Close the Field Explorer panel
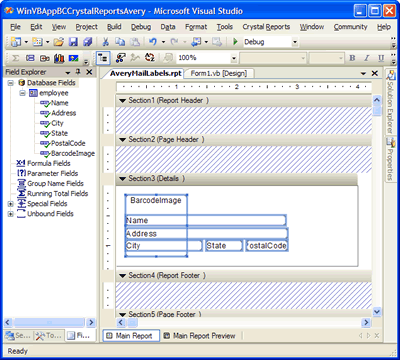400x360 pixels. [89, 72]
